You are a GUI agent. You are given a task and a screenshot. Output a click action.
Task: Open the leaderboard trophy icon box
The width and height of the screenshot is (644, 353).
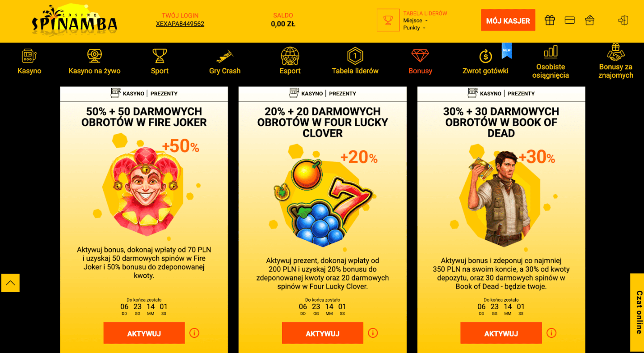click(388, 20)
